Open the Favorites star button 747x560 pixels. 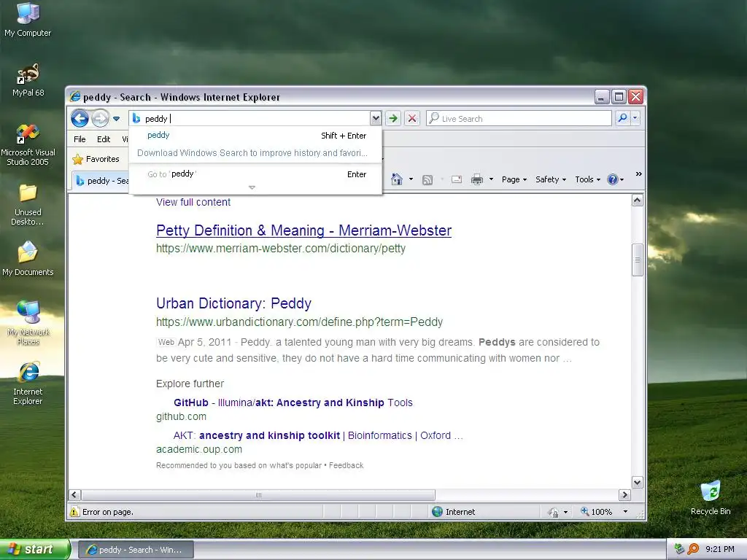click(x=96, y=159)
